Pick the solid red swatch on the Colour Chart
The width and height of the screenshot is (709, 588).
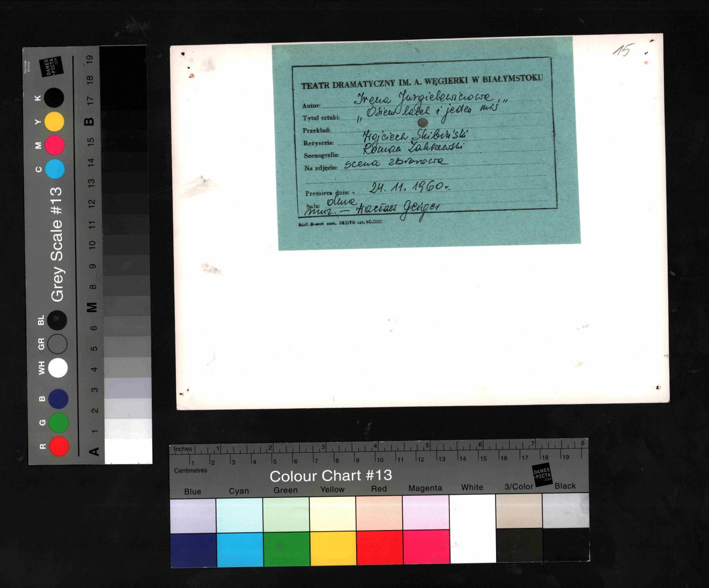pyautogui.click(x=379, y=548)
